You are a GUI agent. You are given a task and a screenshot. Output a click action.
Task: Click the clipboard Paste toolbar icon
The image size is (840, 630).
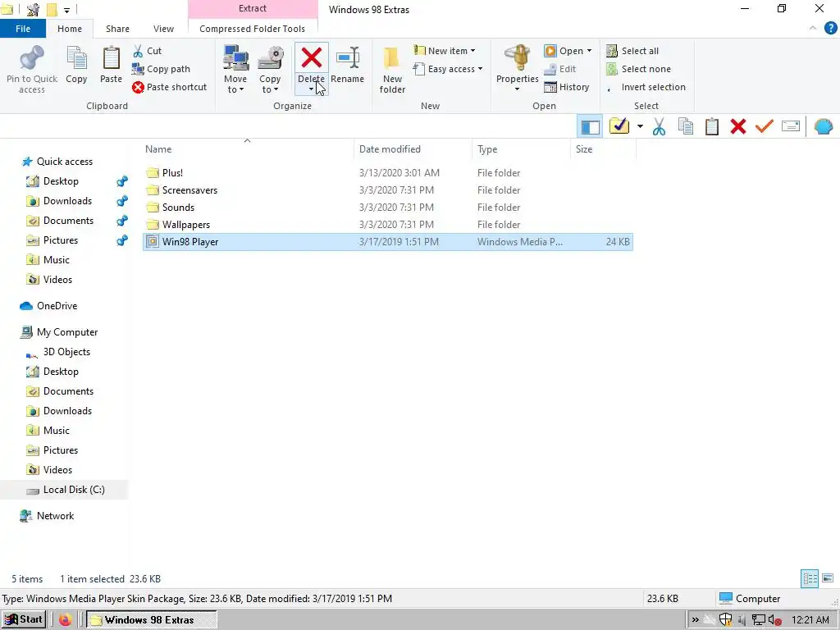[712, 126]
